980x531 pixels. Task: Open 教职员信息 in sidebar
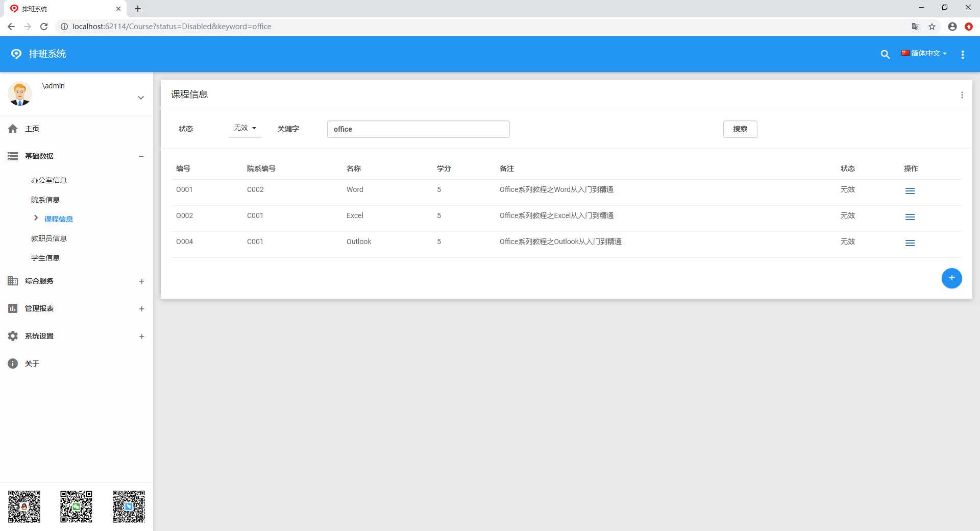click(x=48, y=238)
